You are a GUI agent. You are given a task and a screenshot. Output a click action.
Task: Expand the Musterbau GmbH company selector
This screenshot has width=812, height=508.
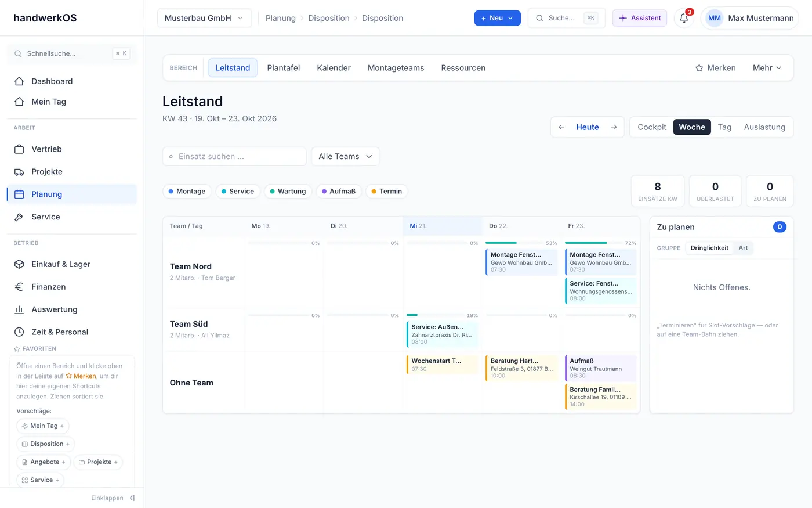(x=204, y=18)
